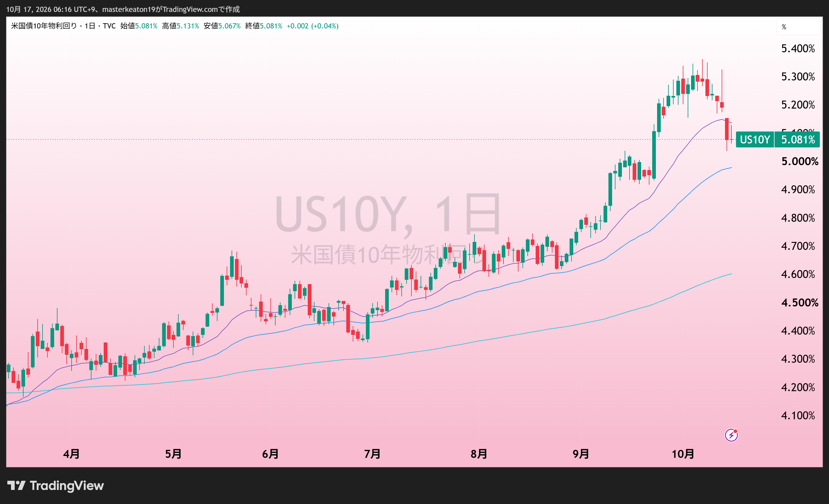Click the 4.900% price axis label
Screen dimensions: 829x504
click(798, 190)
